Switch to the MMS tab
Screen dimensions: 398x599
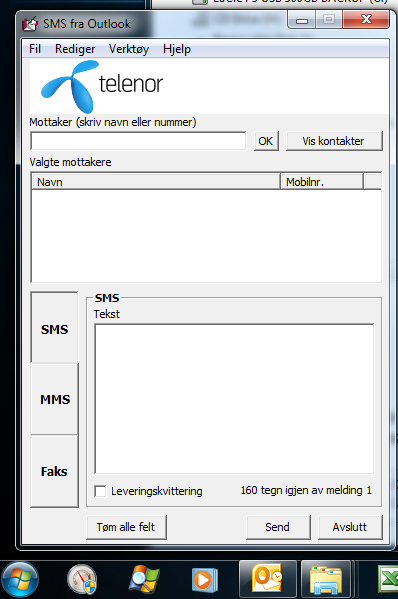[x=54, y=399]
